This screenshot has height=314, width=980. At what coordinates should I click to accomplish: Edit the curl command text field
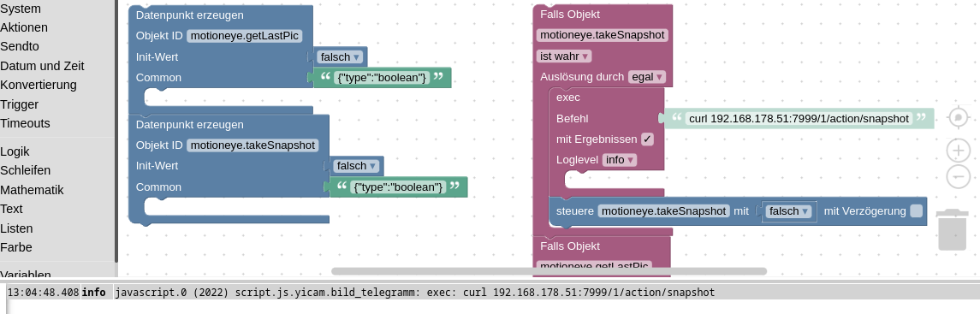pyautogui.click(x=799, y=118)
